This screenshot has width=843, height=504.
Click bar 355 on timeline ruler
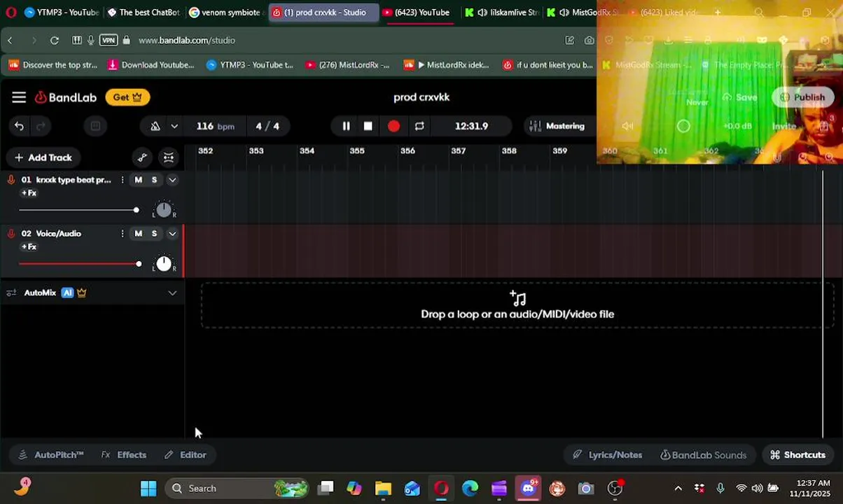357,150
